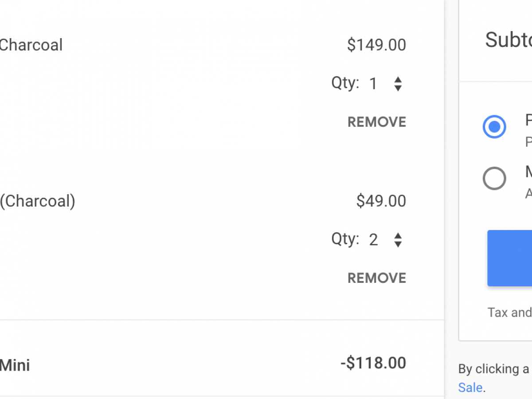Screen dimensions: 532x399
Task: Open the first Charcoal product title
Action: click(31, 45)
